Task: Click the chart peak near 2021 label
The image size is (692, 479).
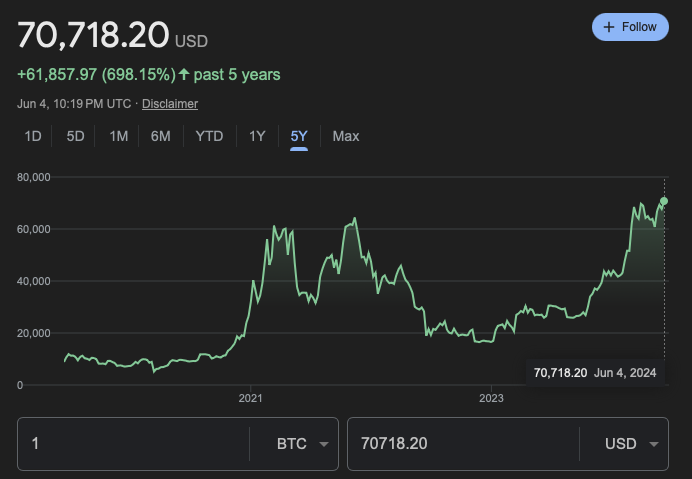Action: (x=276, y=229)
